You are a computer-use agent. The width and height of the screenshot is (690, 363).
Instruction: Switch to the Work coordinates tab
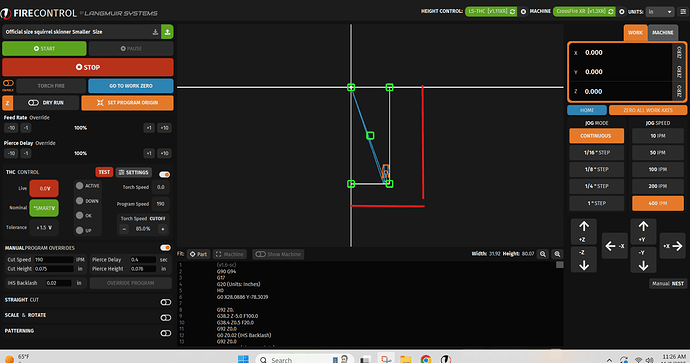635,33
